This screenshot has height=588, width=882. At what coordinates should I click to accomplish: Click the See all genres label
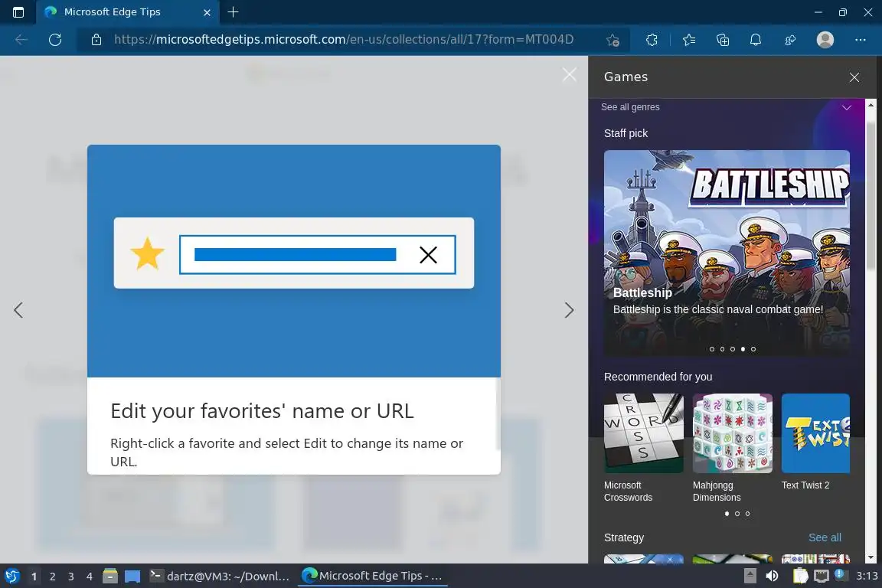click(x=630, y=107)
